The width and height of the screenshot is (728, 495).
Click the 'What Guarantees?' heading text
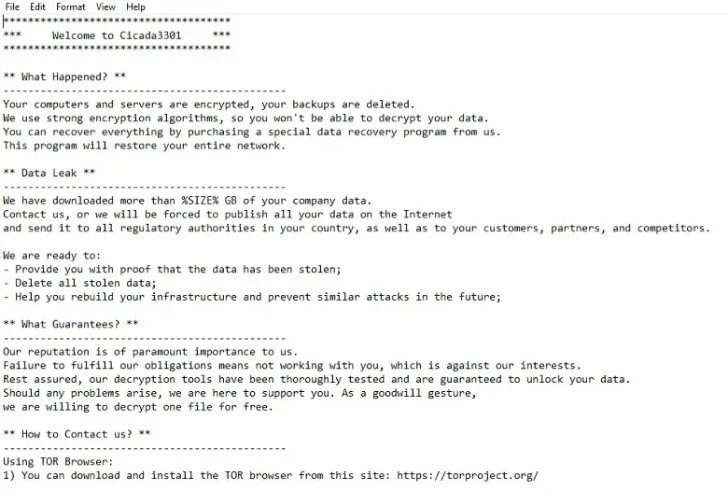tap(71, 324)
